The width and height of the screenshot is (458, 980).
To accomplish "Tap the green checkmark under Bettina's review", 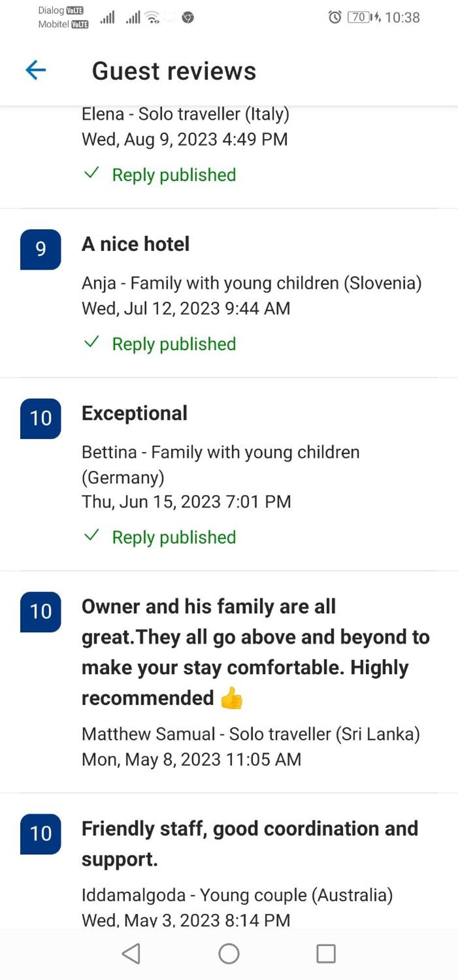I will point(92,535).
